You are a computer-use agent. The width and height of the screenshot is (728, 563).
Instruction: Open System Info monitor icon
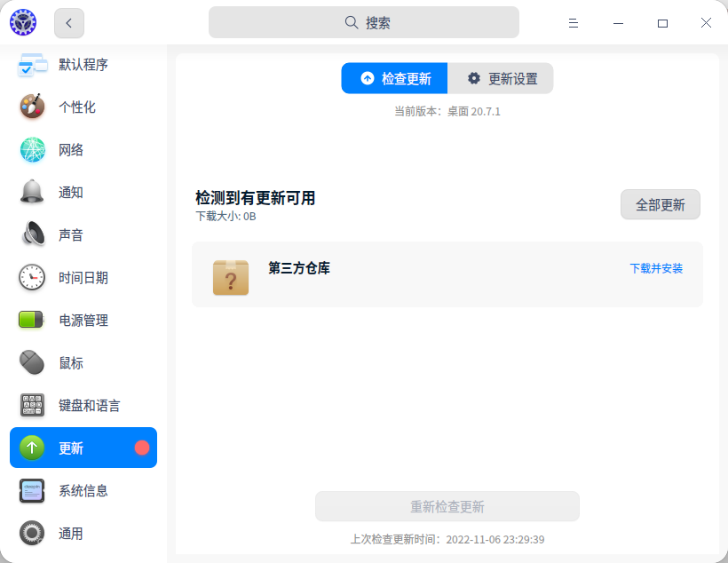tap(32, 490)
